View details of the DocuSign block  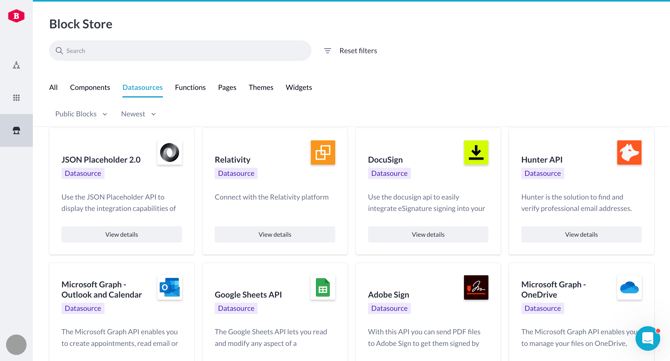pos(428,235)
